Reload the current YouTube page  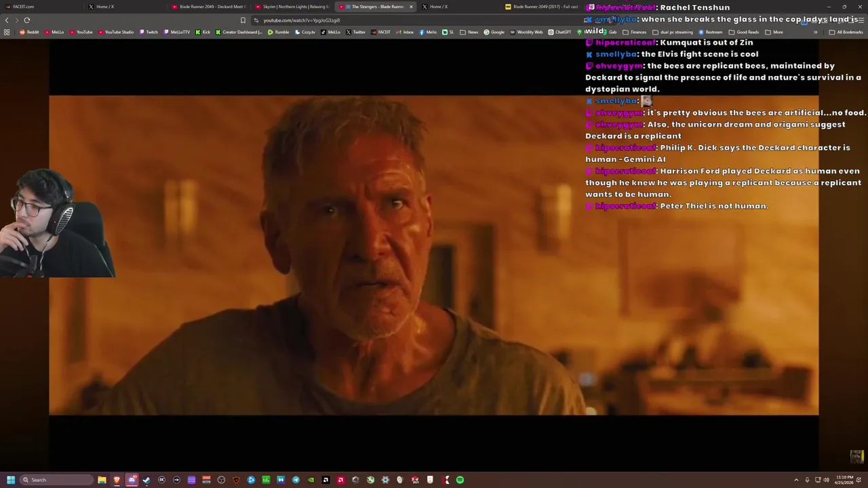click(x=27, y=20)
